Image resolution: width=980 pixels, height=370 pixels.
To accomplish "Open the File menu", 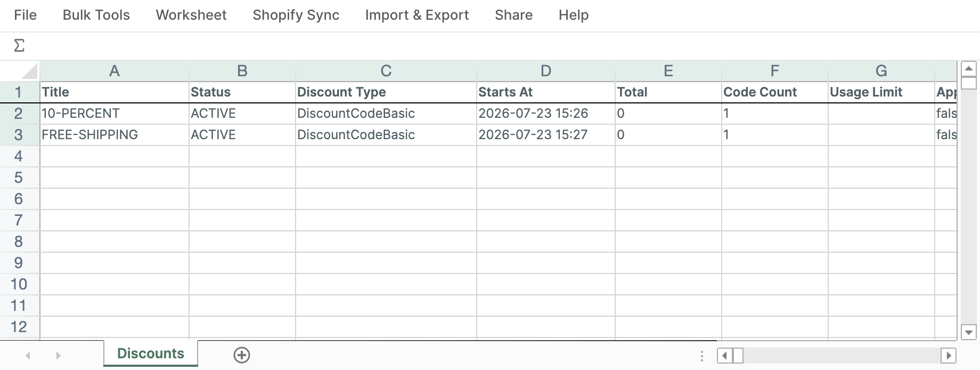I will pos(25,15).
